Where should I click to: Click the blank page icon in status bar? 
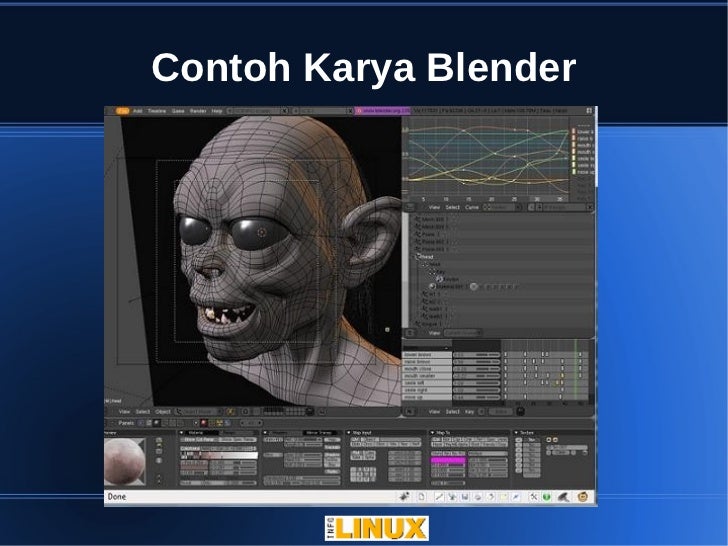pyautogui.click(x=422, y=497)
